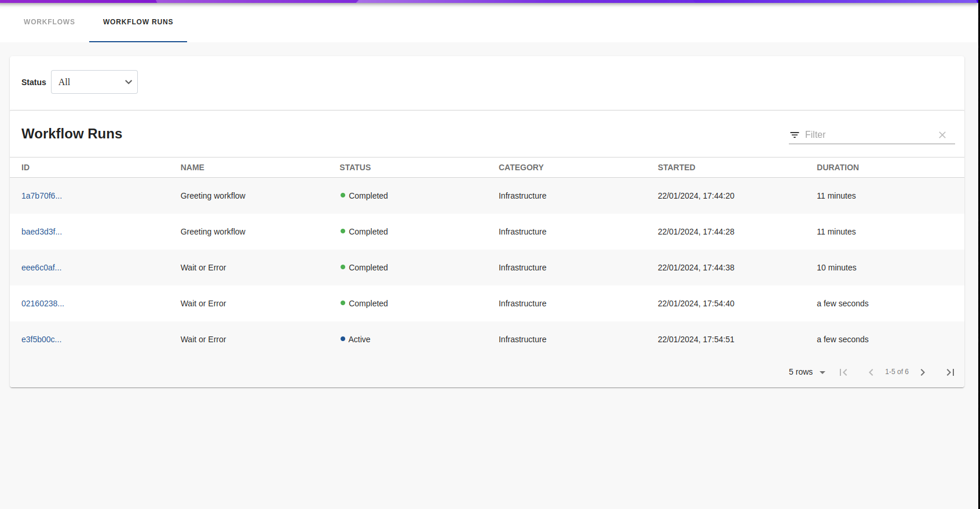Click the Infrastructure category of run eee6c0af
This screenshot has width=980, height=509.
[522, 268]
